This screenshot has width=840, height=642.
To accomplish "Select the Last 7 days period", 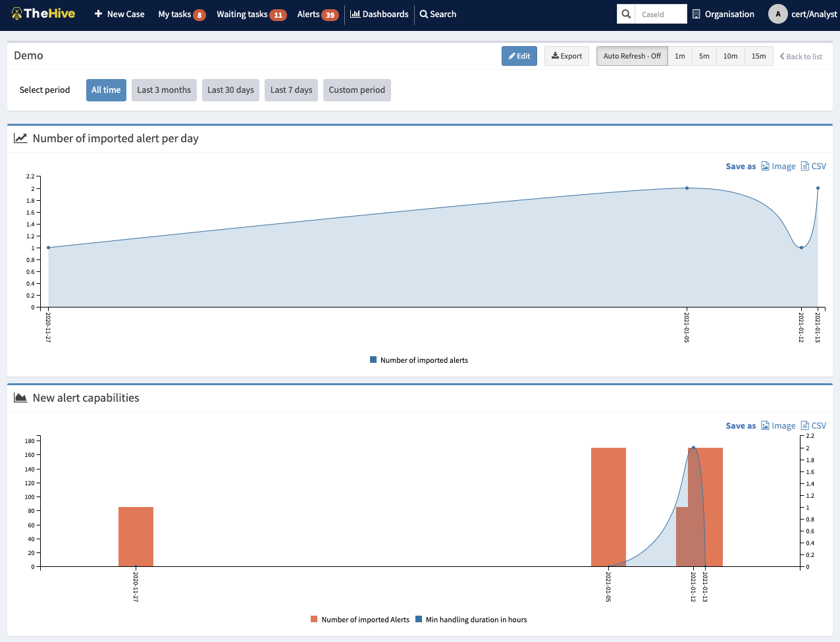I will tap(291, 90).
